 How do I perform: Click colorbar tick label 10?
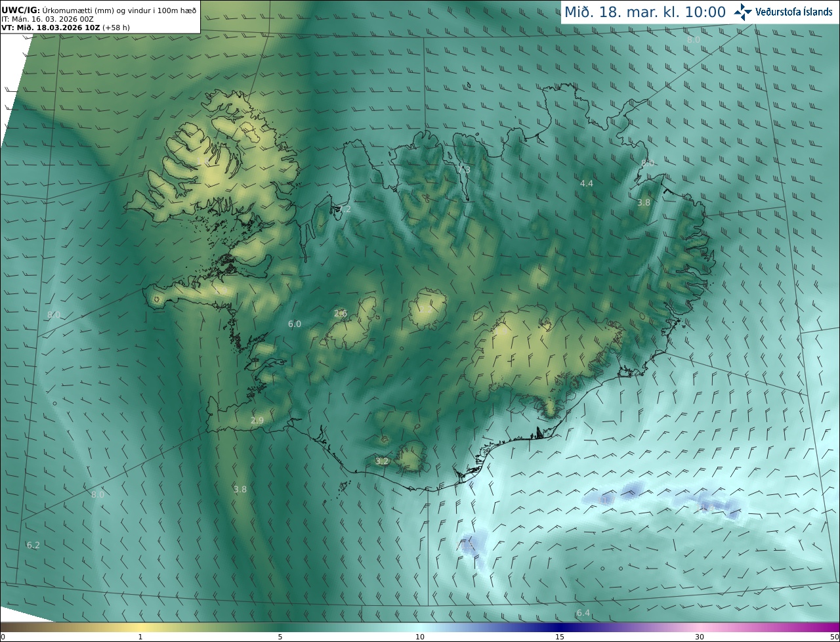pos(420,637)
